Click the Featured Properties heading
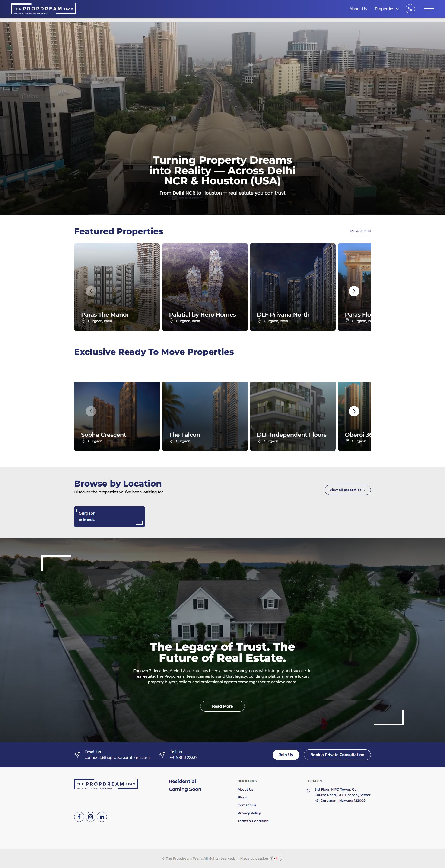Screen dimensions: 445x868 pyautogui.click(x=119, y=231)
